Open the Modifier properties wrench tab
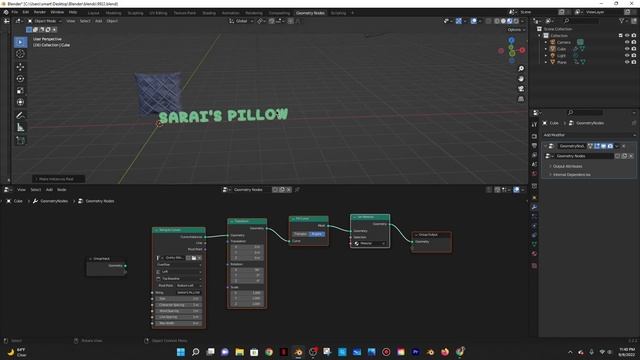Viewport: 640px width, 360px height. [x=534, y=207]
